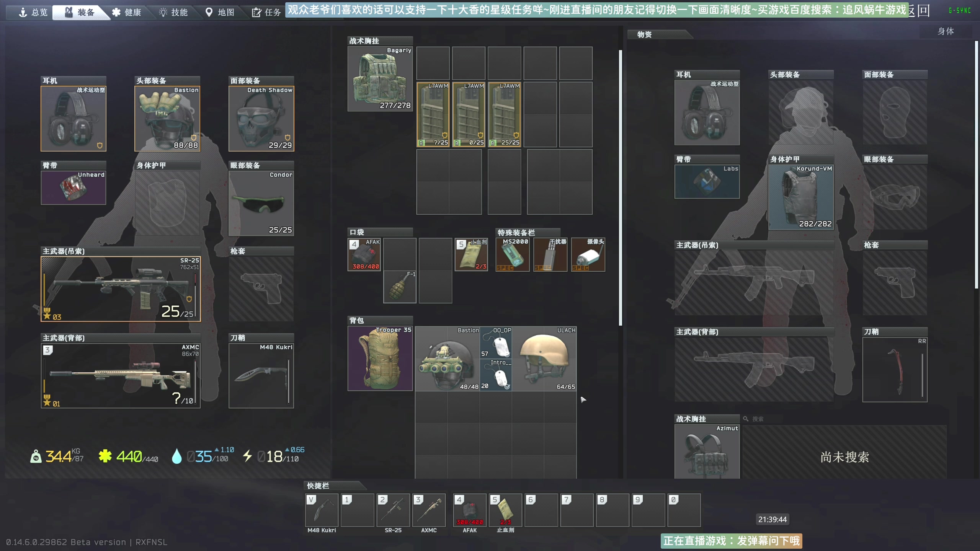Select the SR-25 rifle on sling

(121, 289)
